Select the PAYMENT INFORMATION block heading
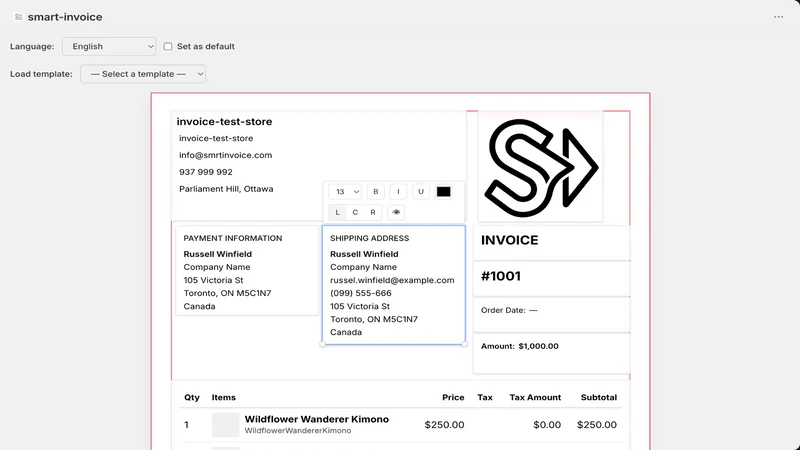The image size is (800, 450). pos(233,238)
